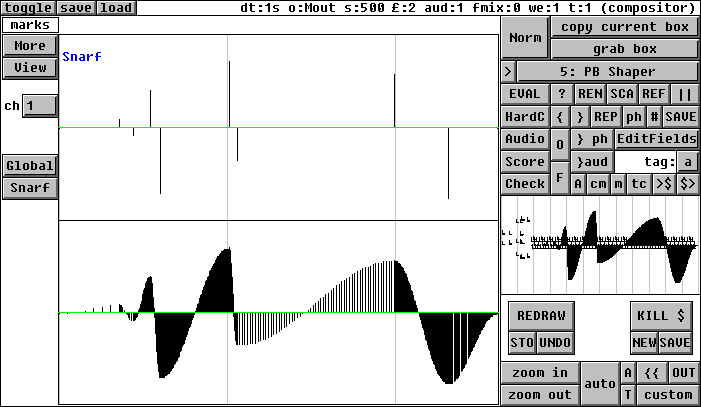The image size is (701, 407).
Task: Open the More options button
Action: [x=30, y=46]
